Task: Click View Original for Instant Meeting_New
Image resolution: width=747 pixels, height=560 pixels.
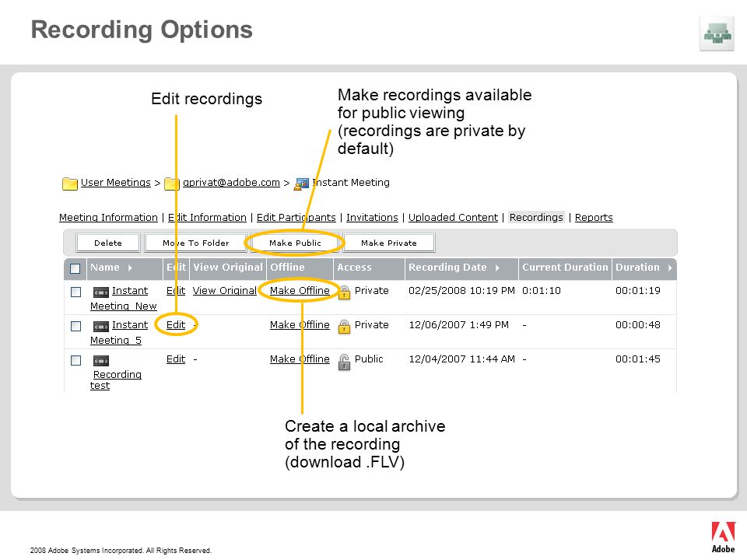Action: pyautogui.click(x=224, y=291)
